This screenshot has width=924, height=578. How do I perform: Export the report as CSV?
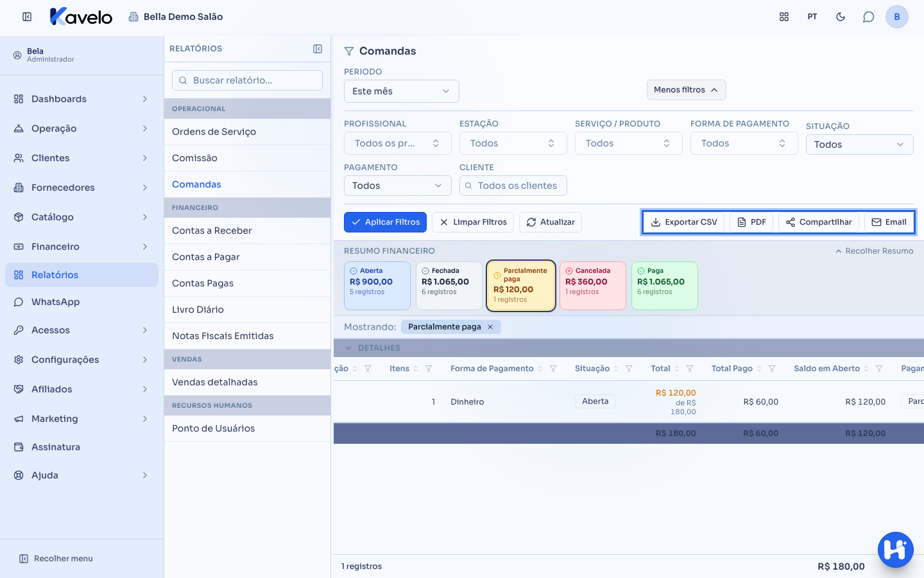pyautogui.click(x=684, y=222)
